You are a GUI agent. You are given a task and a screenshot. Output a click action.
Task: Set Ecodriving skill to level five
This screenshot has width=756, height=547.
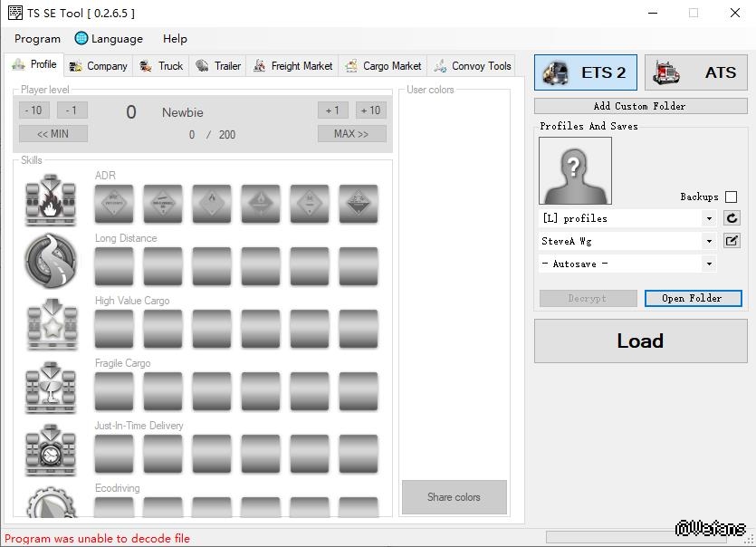tap(310, 507)
